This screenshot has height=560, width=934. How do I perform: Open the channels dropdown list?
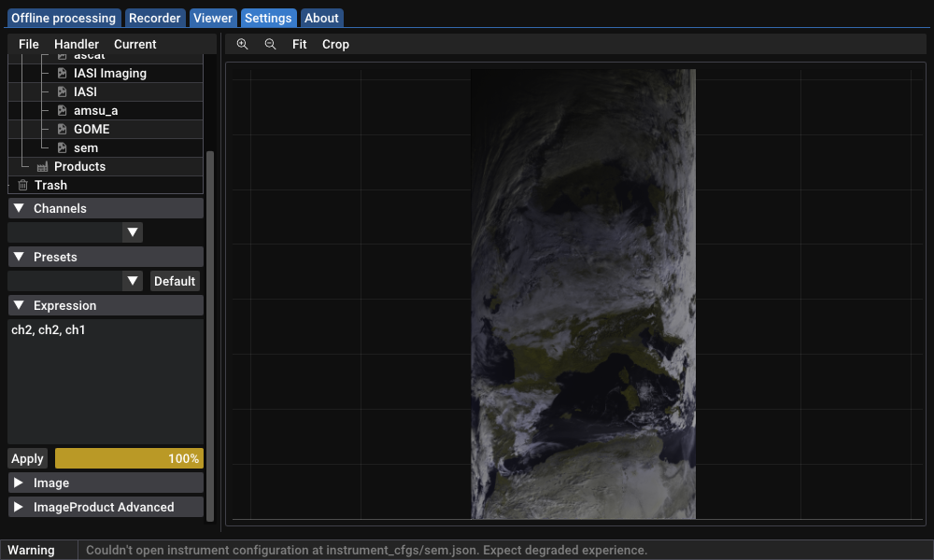point(133,232)
